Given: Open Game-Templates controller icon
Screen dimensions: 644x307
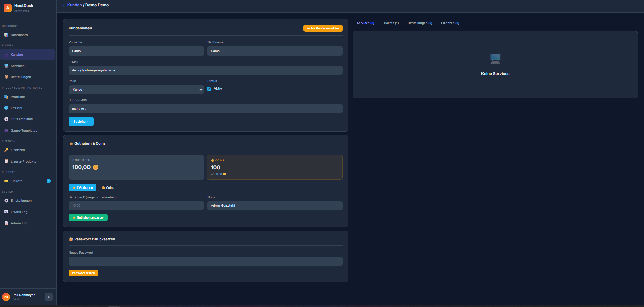Looking at the screenshot, I should click(6, 131).
